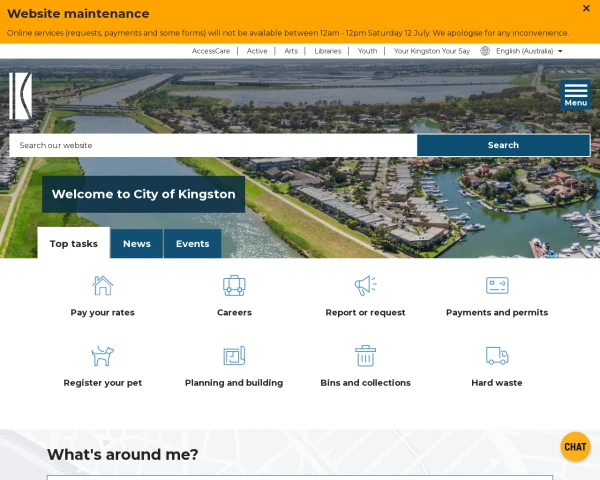This screenshot has width=600, height=480.
Task: Open the hamburger Menu button
Action: click(x=576, y=95)
